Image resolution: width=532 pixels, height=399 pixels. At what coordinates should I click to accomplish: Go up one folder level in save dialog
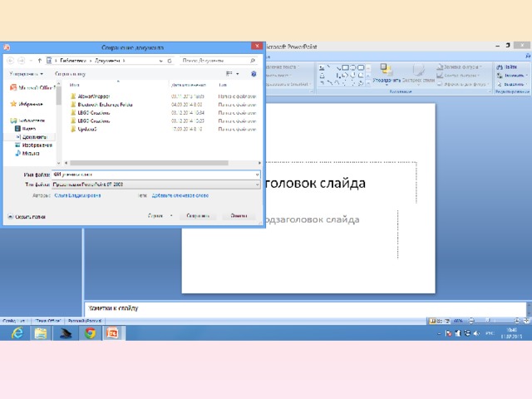tap(39, 61)
